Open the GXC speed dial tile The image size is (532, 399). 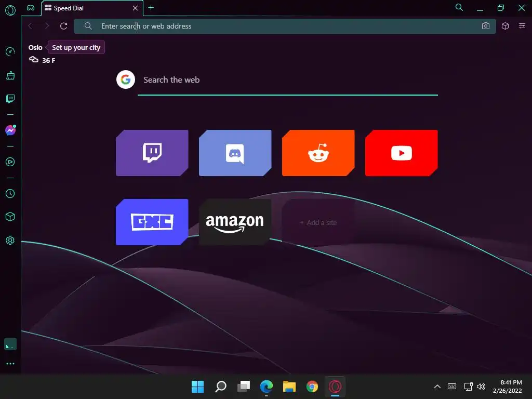(x=152, y=222)
